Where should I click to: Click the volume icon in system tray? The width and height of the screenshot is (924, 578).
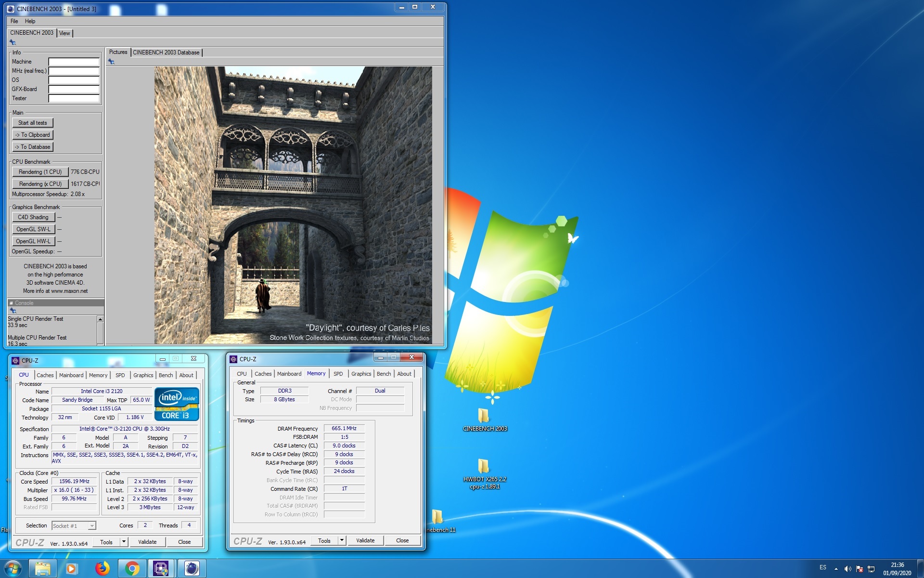pyautogui.click(x=847, y=569)
